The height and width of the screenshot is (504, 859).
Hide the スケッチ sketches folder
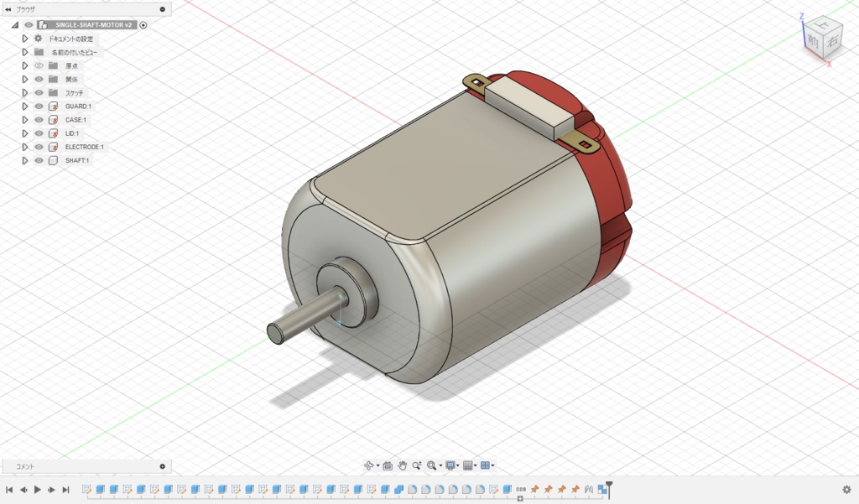tap(39, 92)
